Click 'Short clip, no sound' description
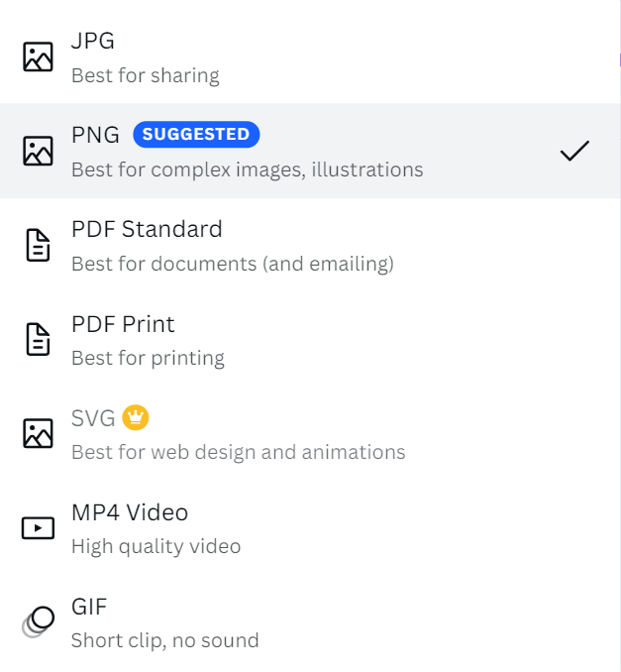Image resolution: width=621 pixels, height=672 pixels. (164, 640)
